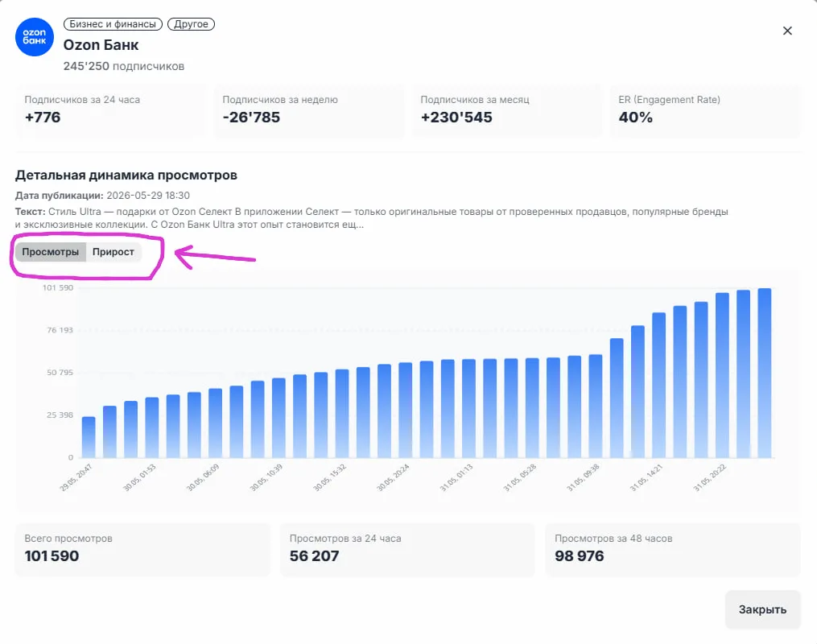Click the 101 590 y-axis label
The height and width of the screenshot is (644, 817).
[x=58, y=287]
